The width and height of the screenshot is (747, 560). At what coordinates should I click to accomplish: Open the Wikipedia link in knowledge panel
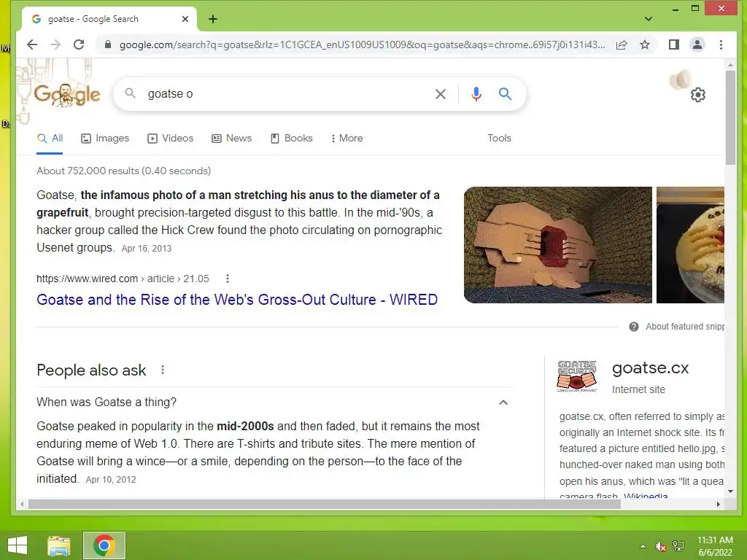click(646, 496)
